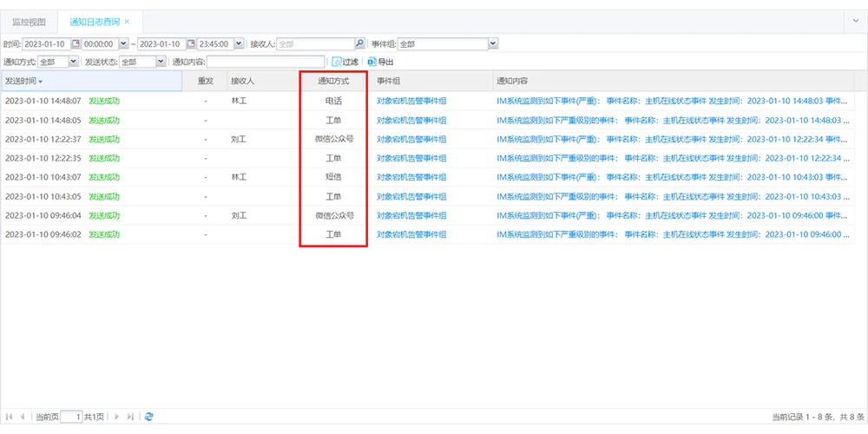Click the end date field 2023-01-10
868x434 pixels.
pos(162,43)
